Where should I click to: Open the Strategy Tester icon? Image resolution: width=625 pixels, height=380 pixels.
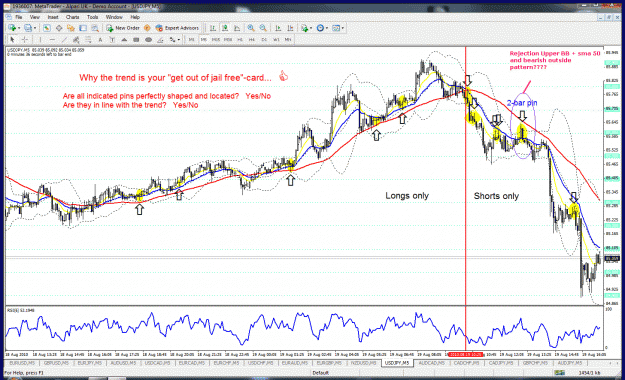coord(95,28)
